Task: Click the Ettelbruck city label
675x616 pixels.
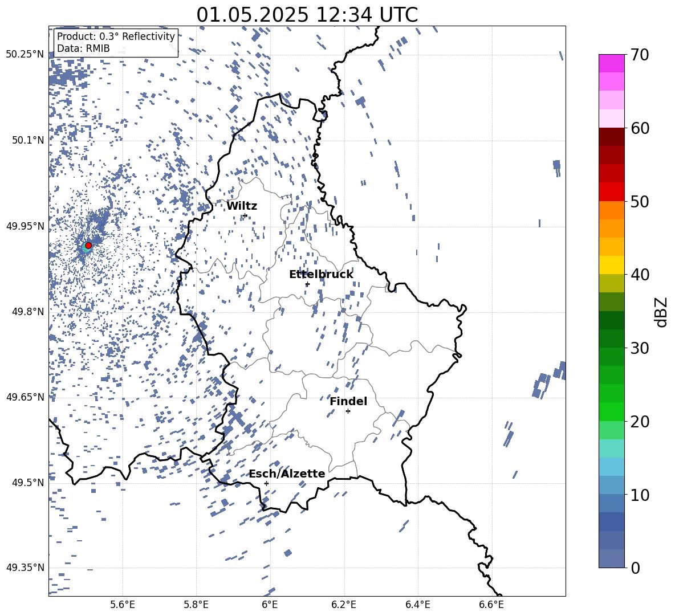Action: pos(321,274)
